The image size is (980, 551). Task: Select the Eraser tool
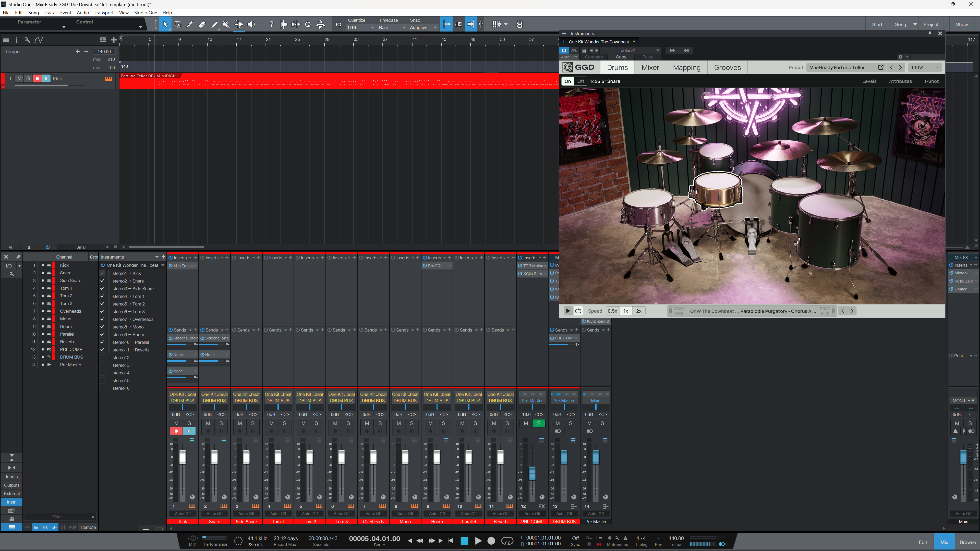(202, 24)
